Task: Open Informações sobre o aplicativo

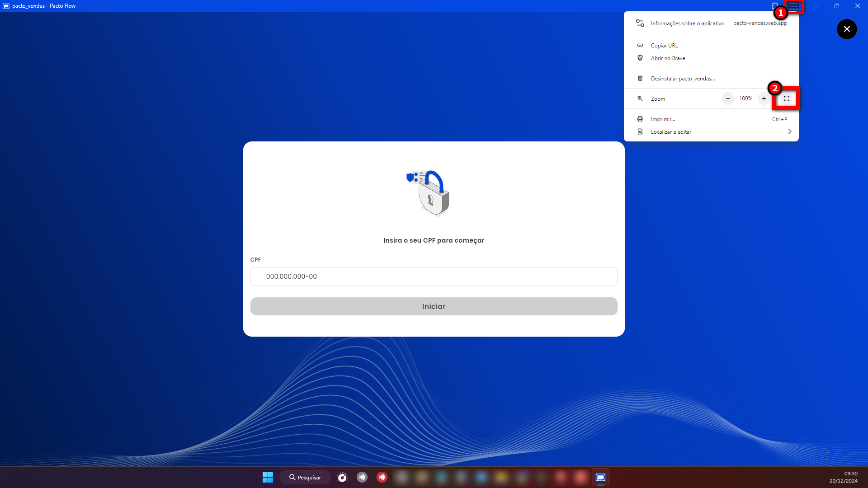Action: pyautogui.click(x=687, y=23)
